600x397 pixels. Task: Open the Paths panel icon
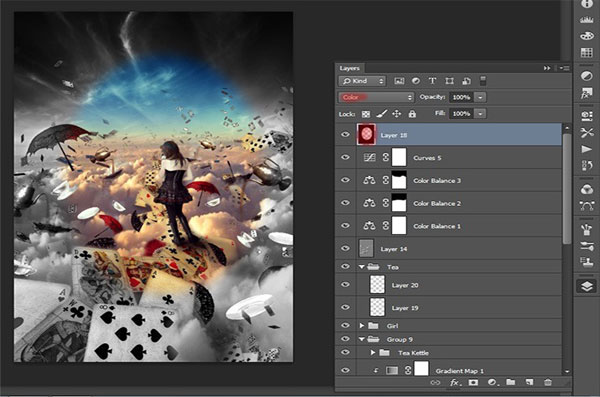(587, 206)
